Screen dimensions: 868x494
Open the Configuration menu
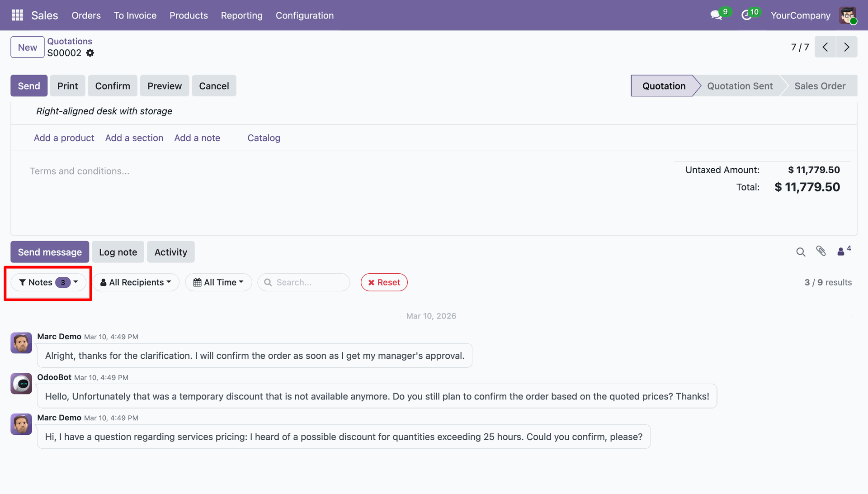304,15
